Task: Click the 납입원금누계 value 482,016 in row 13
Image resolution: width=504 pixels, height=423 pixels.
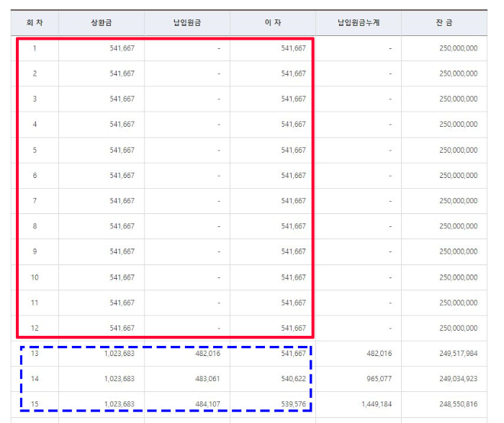Action: [379, 354]
